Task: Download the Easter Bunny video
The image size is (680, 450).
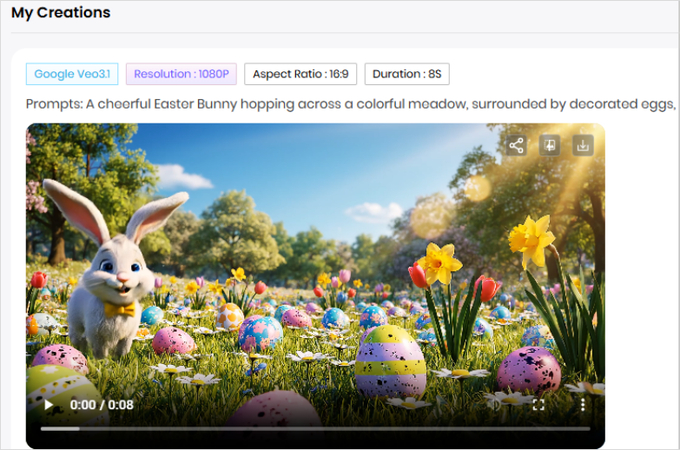Action: pyautogui.click(x=583, y=145)
